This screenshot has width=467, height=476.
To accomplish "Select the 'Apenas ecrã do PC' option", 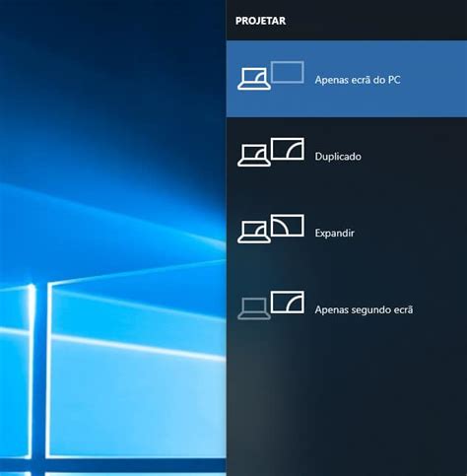I will [347, 79].
